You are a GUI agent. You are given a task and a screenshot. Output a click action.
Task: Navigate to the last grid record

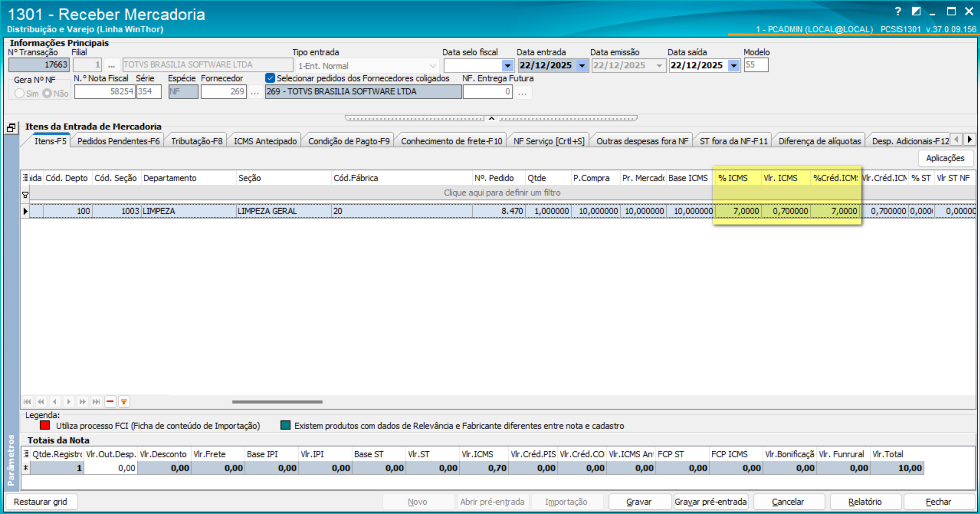[x=96, y=401]
